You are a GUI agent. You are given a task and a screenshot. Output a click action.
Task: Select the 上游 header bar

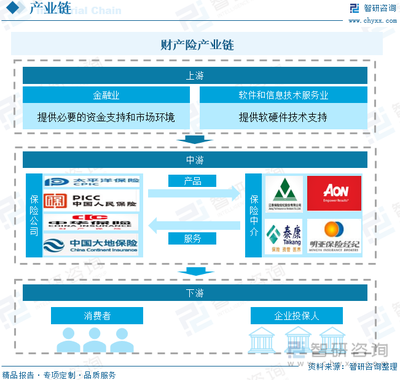click(195, 76)
